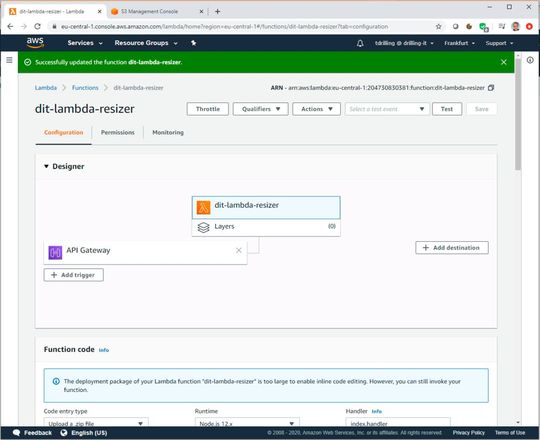Reload the page with the refresh icon

tap(38, 27)
